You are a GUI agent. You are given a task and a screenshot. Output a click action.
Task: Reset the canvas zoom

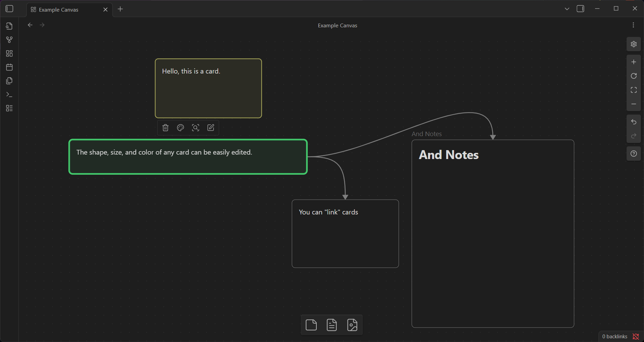tap(633, 76)
